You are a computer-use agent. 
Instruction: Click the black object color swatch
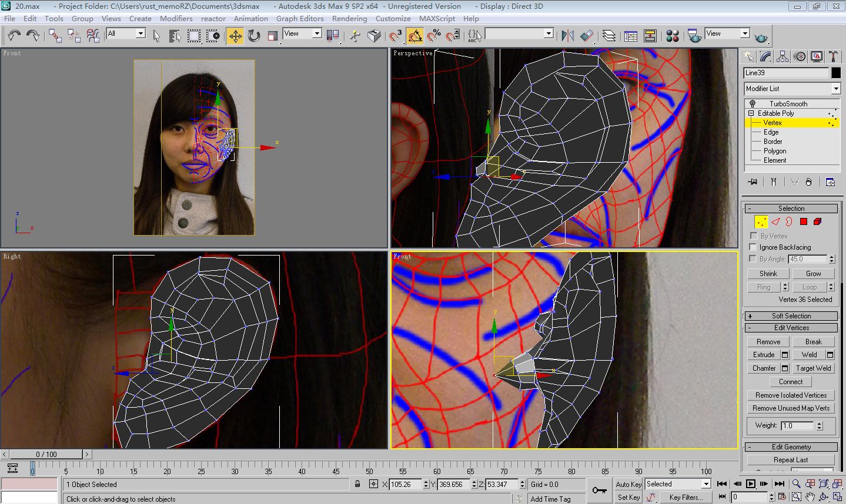tap(836, 73)
